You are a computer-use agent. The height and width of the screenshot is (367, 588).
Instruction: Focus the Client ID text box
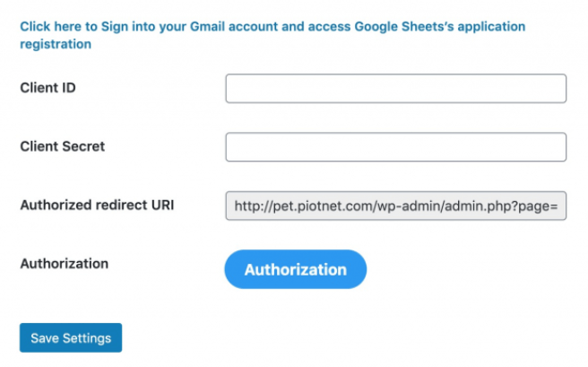coord(395,89)
